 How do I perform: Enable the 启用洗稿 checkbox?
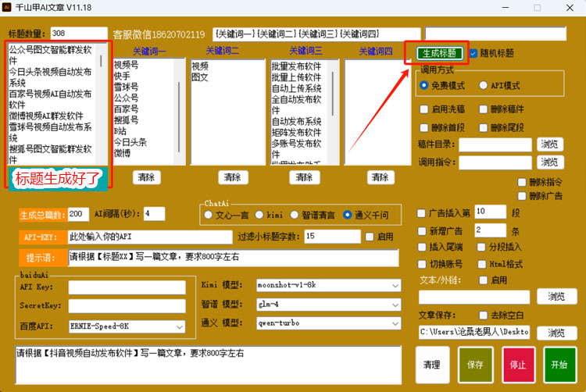[x=424, y=109]
